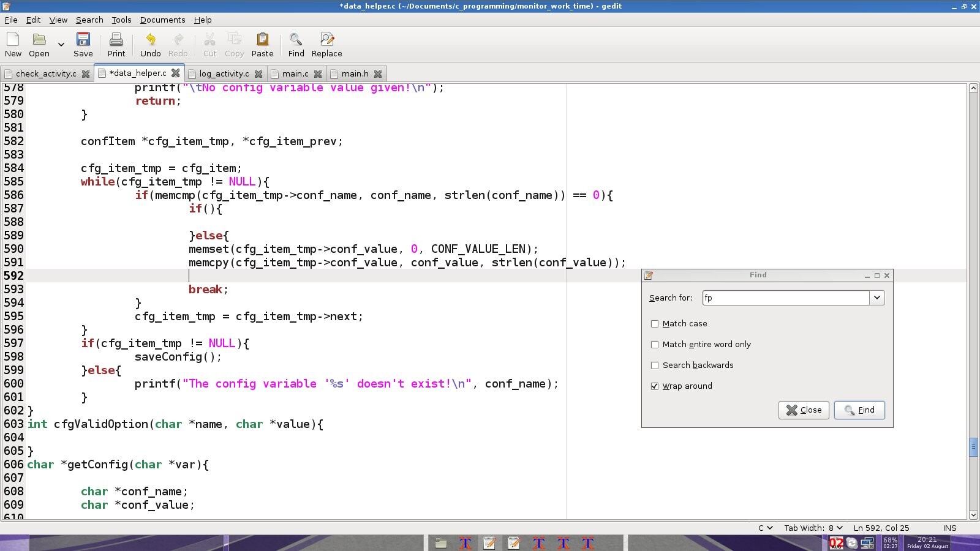
Task: Click the New document icon
Action: [13, 40]
